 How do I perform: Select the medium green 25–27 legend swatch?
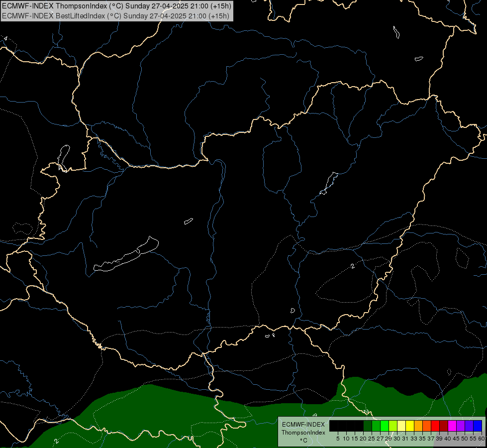click(376, 426)
